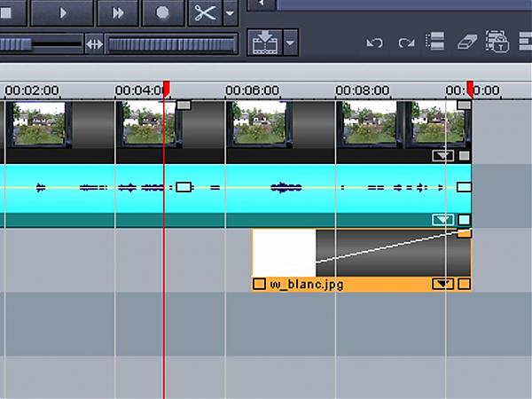Screen dimensions: 532x399
Task: Click the audio volume handle near the playhead
Action: point(184,187)
